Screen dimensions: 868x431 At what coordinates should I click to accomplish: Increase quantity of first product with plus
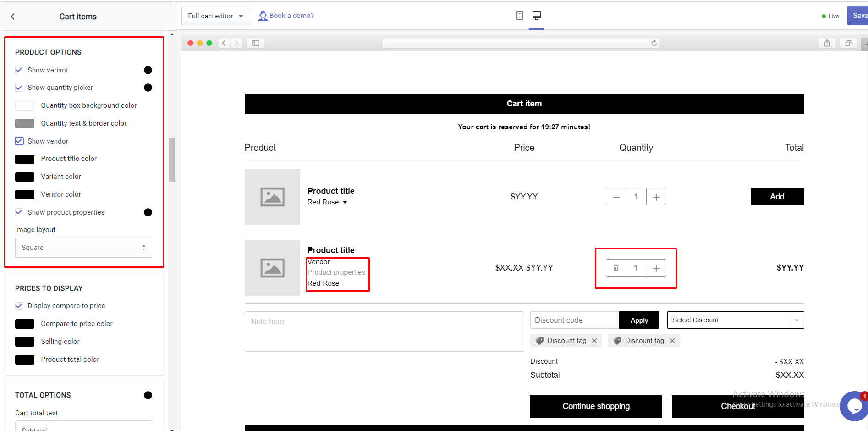[656, 197]
